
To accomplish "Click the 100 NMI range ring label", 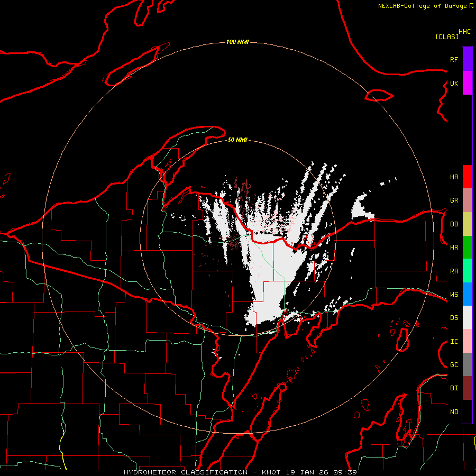I will pyautogui.click(x=237, y=42).
